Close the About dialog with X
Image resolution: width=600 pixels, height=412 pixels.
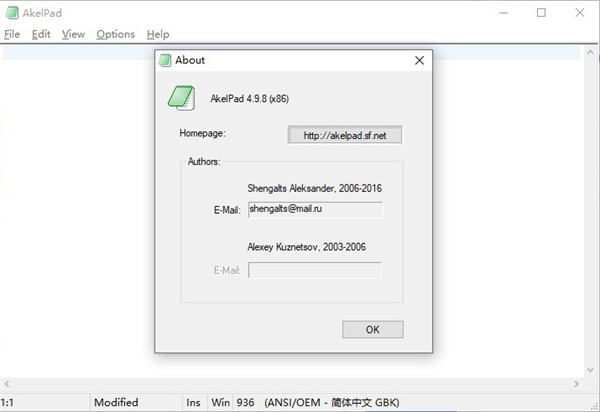(420, 60)
